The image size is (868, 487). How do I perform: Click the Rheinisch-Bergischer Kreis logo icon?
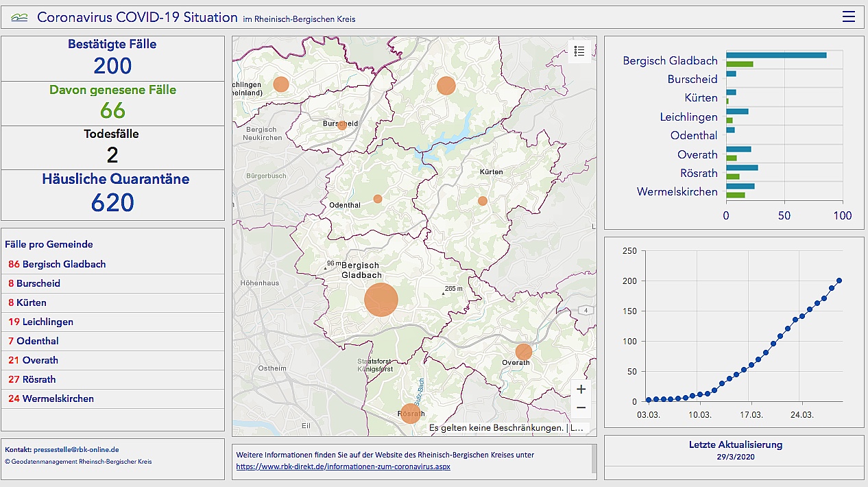[20, 18]
